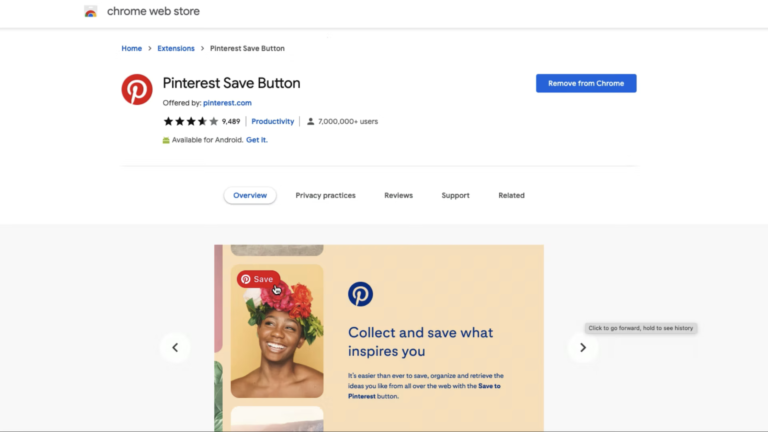The image size is (768, 432).
Task: Open the Extensions breadcrumb link
Action: pos(176,48)
